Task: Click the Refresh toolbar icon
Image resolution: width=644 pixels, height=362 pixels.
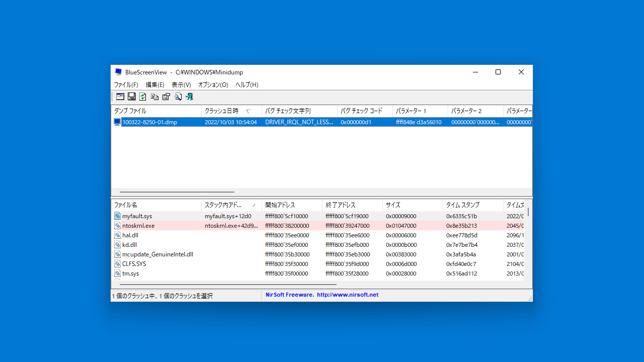Action: [143, 97]
